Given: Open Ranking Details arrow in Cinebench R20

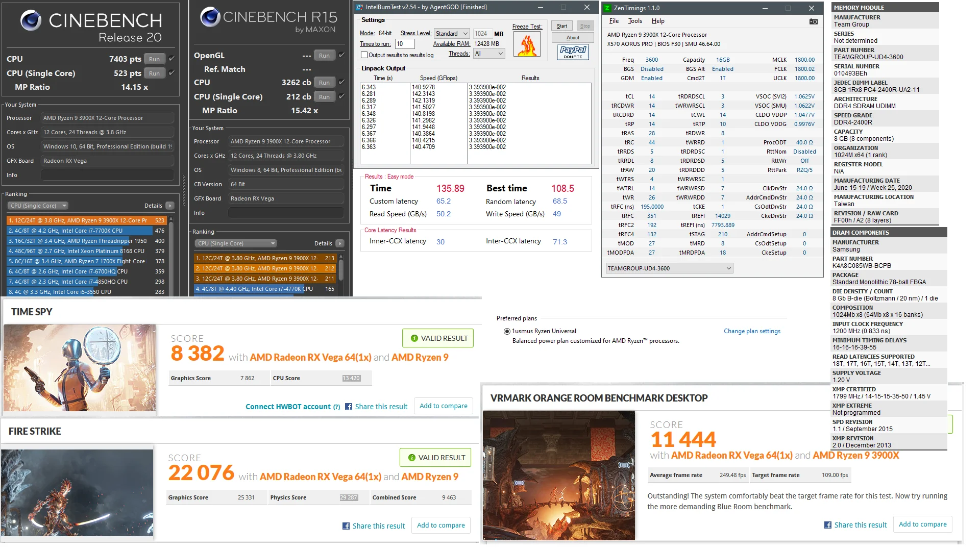Looking at the screenshot, I should tap(170, 206).
